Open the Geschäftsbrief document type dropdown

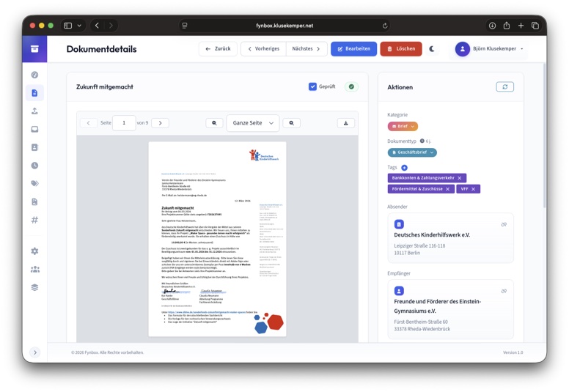pos(412,152)
